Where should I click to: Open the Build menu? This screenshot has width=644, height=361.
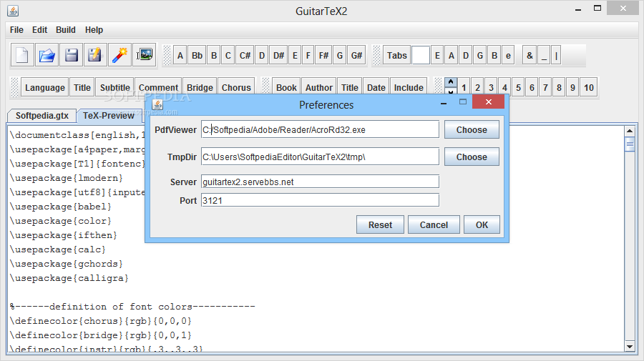tap(66, 30)
